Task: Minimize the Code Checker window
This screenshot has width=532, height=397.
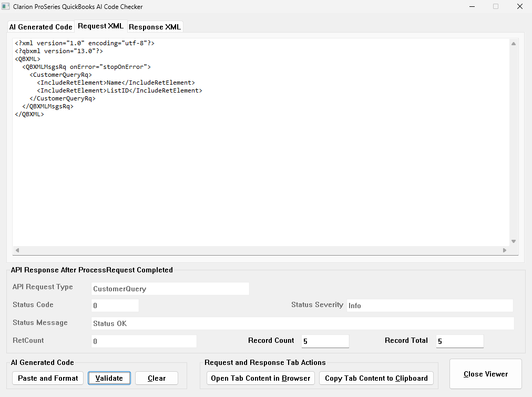Action: (471, 7)
